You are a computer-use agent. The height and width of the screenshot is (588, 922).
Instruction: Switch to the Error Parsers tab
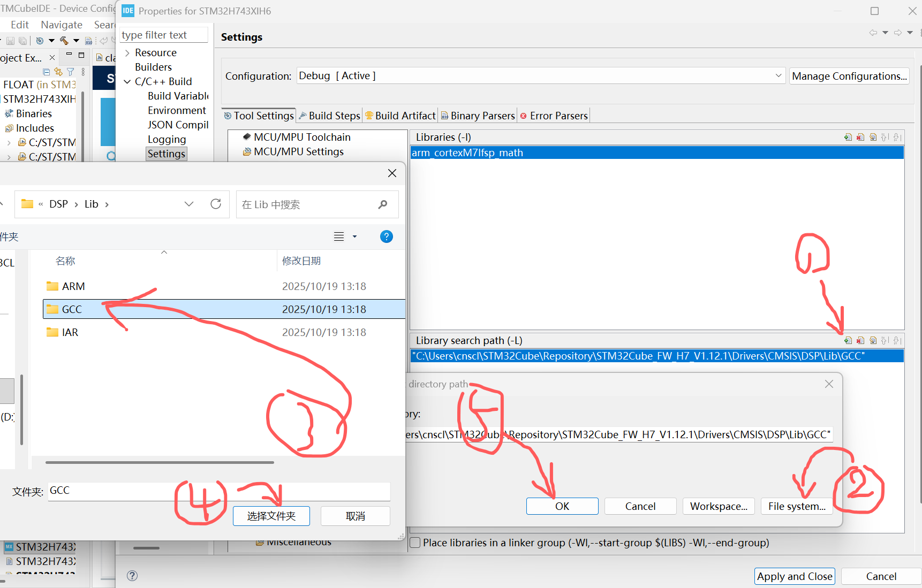[554, 116]
